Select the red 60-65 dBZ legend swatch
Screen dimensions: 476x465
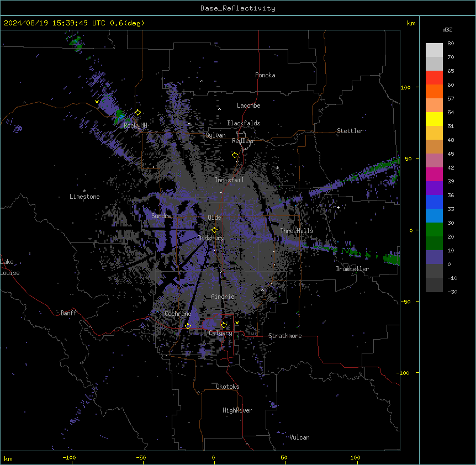click(434, 77)
